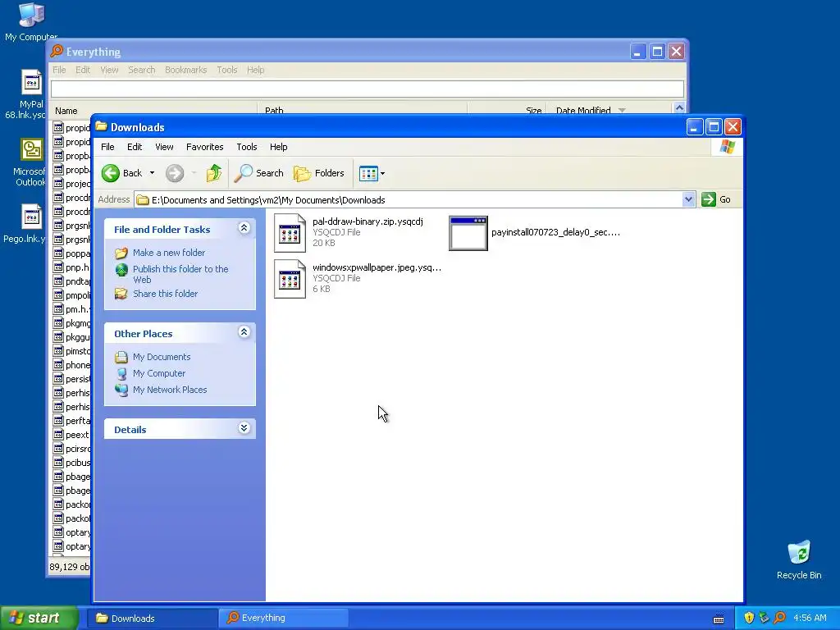Select the pm.h row in Everything
The width and height of the screenshot is (840, 630).
[x=72, y=309]
